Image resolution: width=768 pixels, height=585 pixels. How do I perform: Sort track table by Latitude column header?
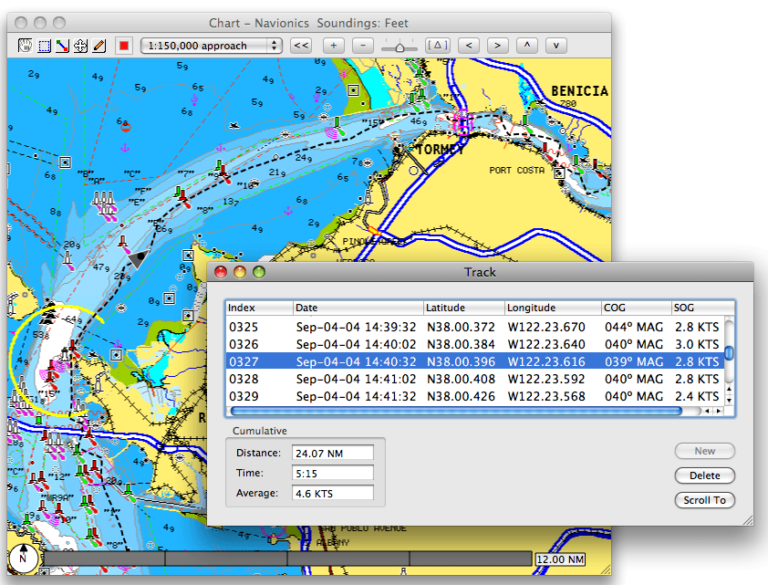tap(461, 307)
